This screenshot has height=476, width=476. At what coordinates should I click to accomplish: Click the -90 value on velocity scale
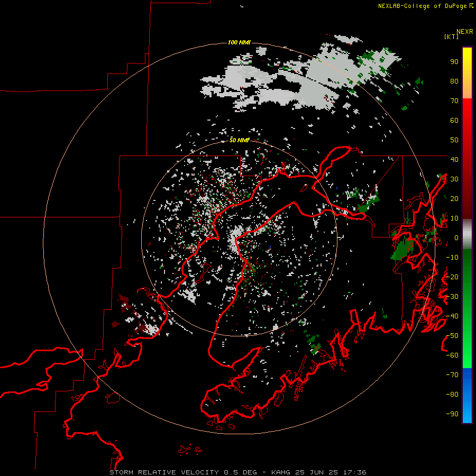[452, 414]
